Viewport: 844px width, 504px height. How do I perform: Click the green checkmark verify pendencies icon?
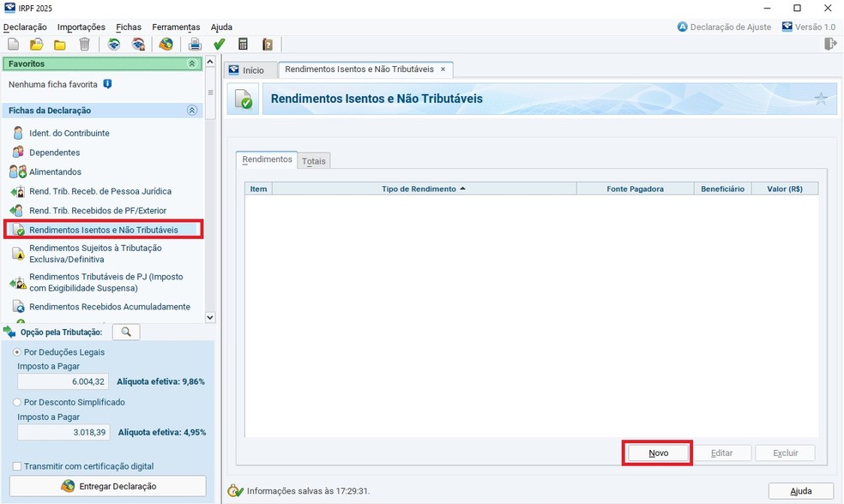pos(220,45)
